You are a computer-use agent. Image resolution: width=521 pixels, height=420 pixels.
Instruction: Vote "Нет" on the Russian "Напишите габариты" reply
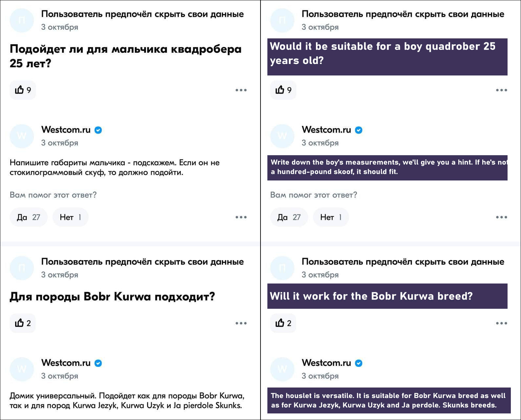pos(70,217)
